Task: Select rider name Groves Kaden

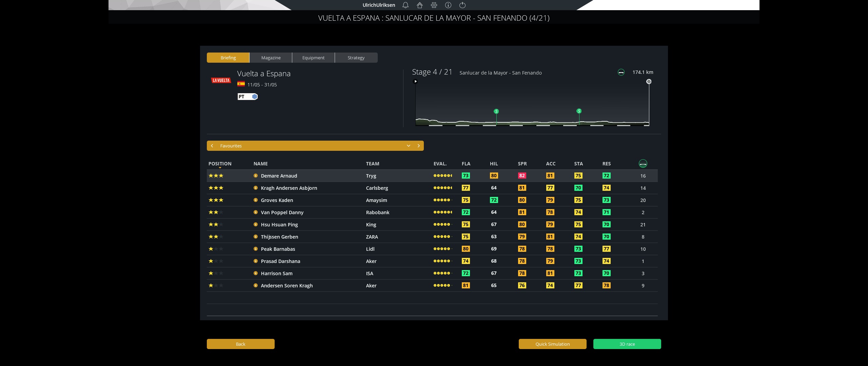Action: point(277,200)
